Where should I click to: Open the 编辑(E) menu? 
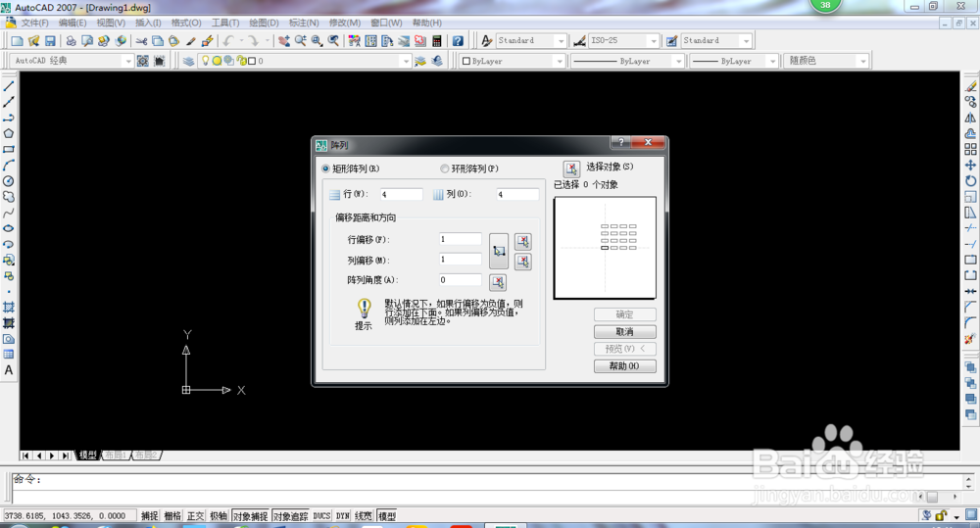click(73, 23)
